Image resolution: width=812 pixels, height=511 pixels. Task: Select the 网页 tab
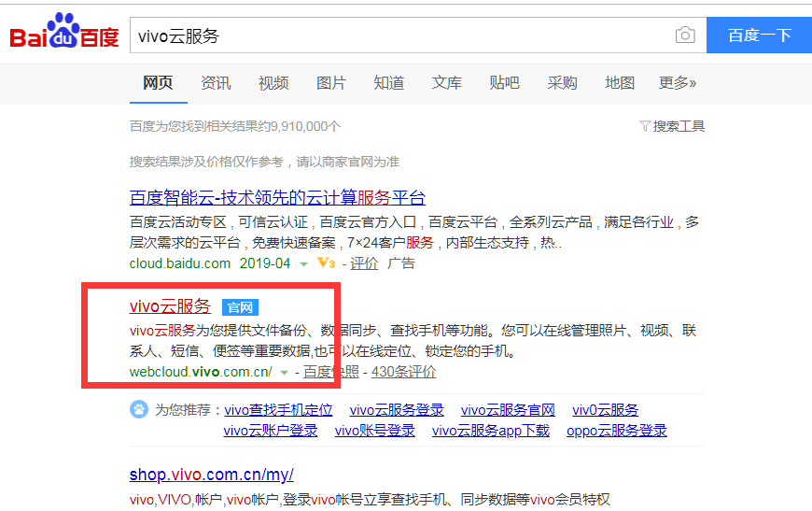[x=158, y=83]
